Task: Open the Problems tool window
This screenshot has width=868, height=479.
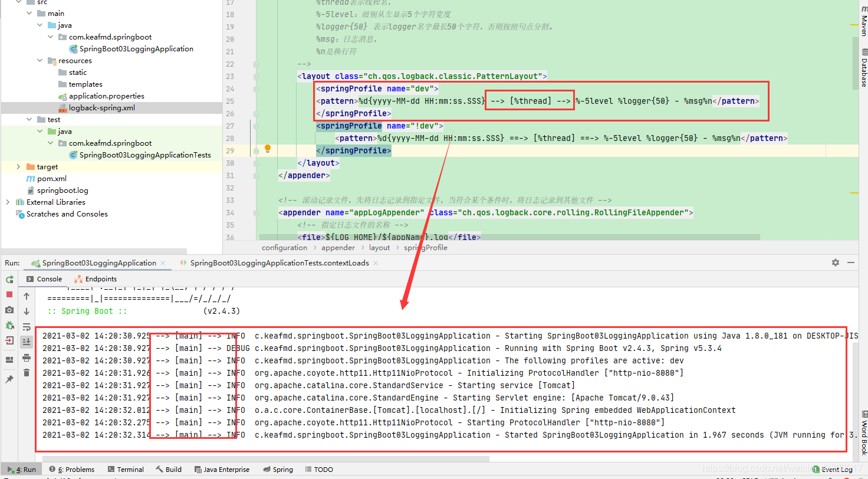Action: point(73,470)
